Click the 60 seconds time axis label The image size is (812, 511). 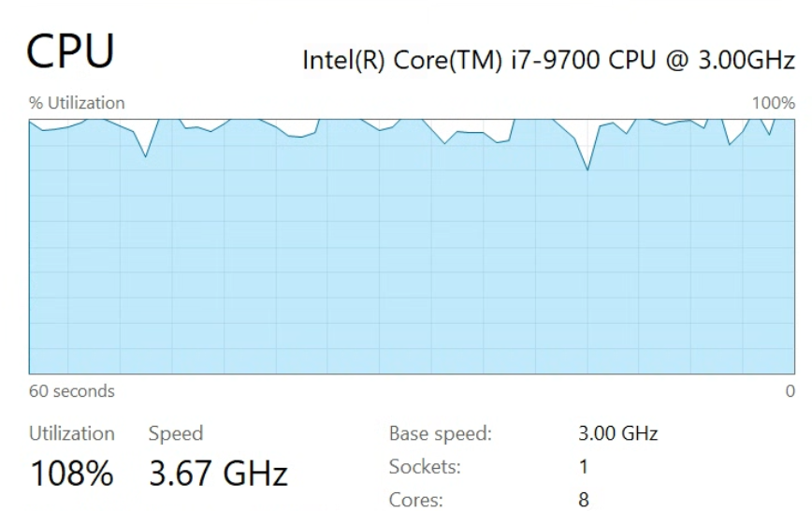[72, 391]
